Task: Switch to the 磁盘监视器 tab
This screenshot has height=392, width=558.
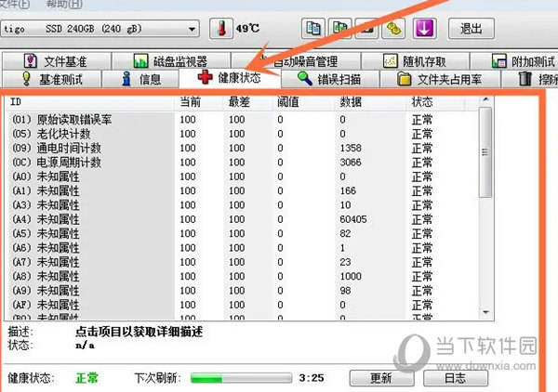Action: 171,61
